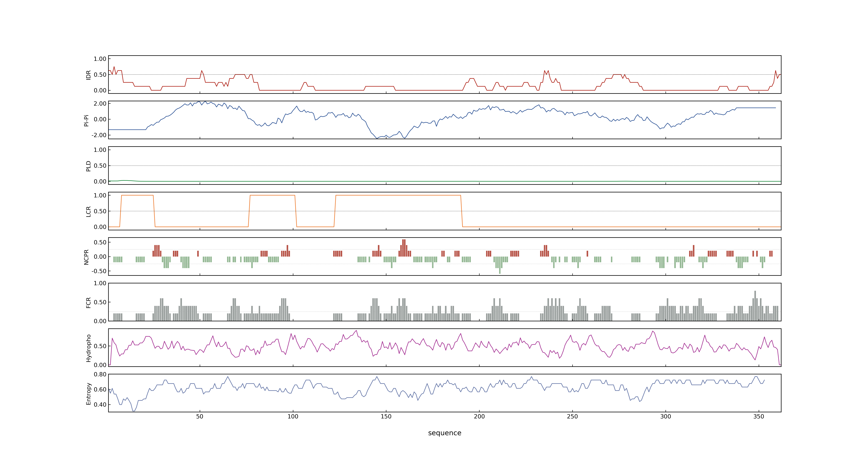The width and height of the screenshot is (868, 463).
Task: Click the 0.60 tick on Entropy axis
Action: pyautogui.click(x=100, y=389)
